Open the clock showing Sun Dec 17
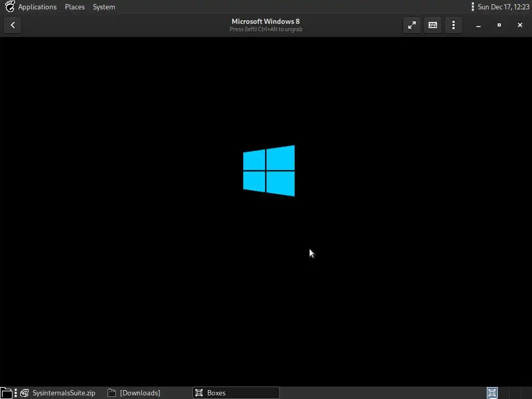 coord(503,7)
